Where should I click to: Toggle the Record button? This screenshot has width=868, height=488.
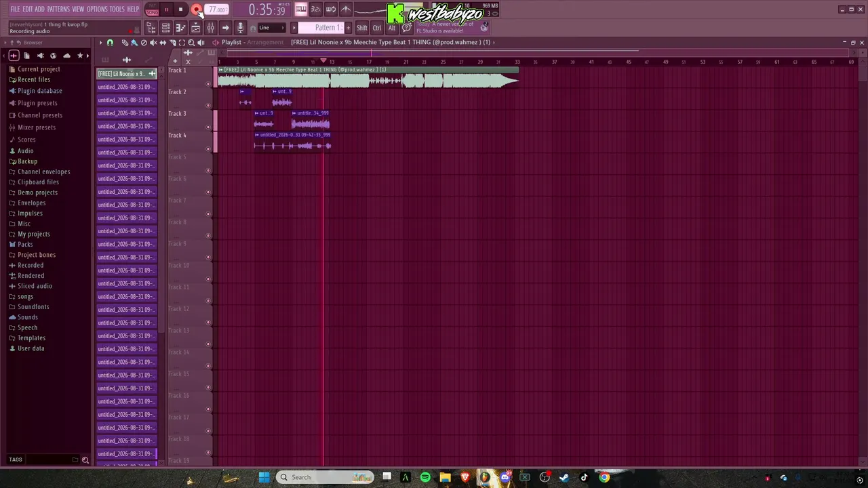[x=196, y=9]
